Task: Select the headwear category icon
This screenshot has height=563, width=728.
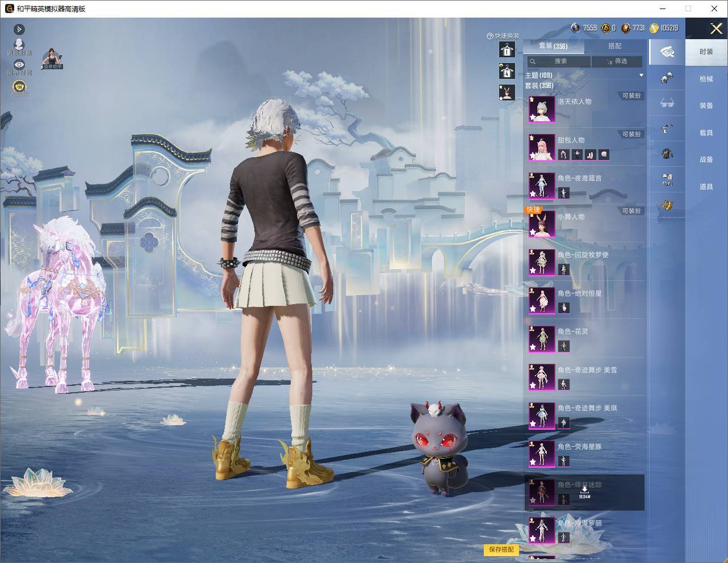Action: pos(667,78)
